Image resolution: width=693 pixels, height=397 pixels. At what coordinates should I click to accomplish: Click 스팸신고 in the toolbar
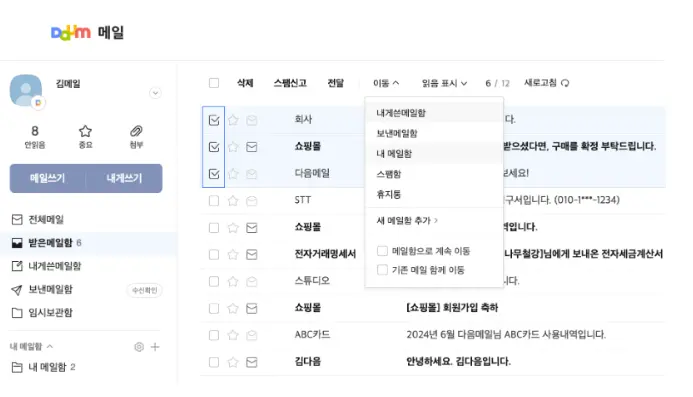click(x=290, y=83)
